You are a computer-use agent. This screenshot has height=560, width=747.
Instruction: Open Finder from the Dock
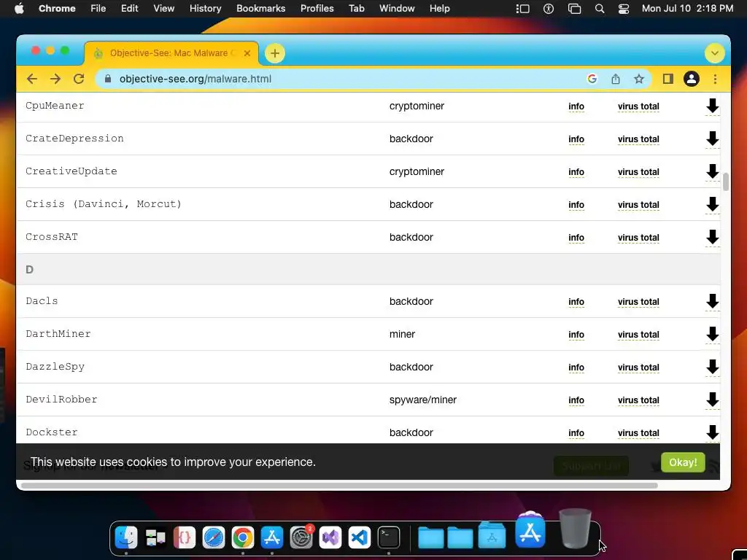click(126, 537)
